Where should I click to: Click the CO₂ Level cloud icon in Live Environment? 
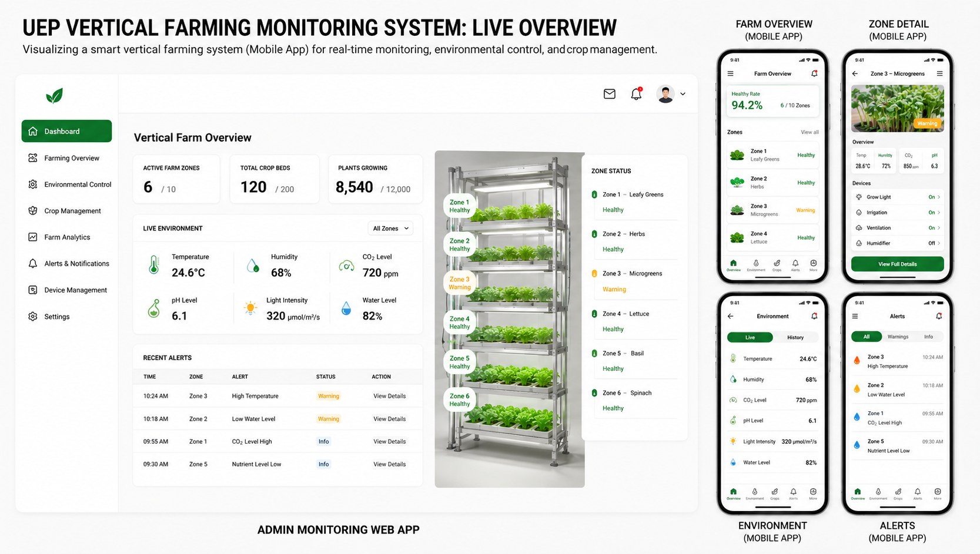click(346, 266)
